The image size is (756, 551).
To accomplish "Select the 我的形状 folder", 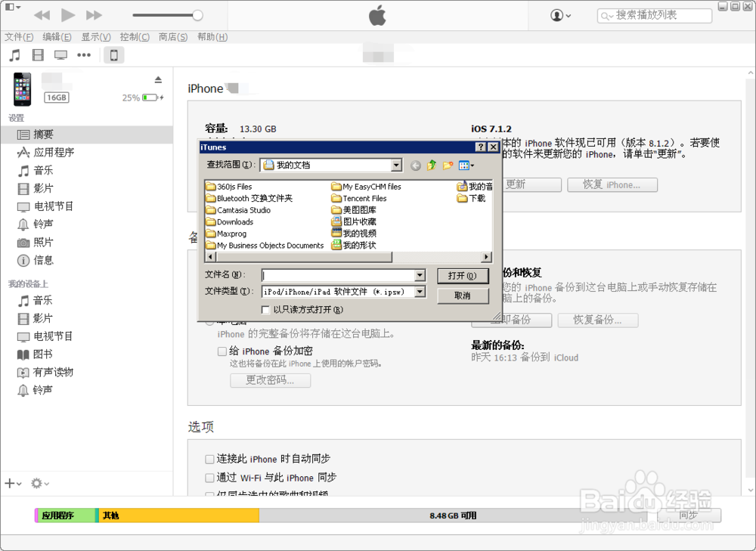I will click(x=354, y=246).
